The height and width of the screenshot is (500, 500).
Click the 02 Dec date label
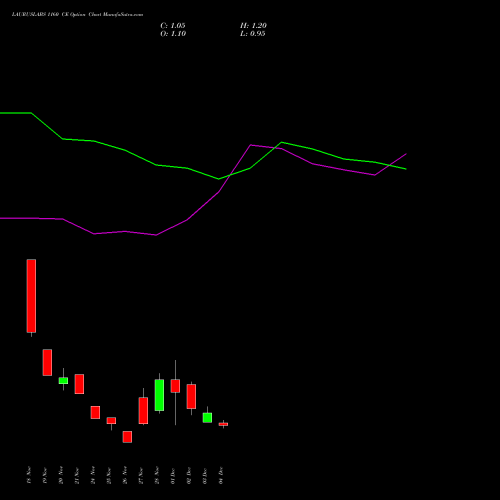pyautogui.click(x=189, y=475)
